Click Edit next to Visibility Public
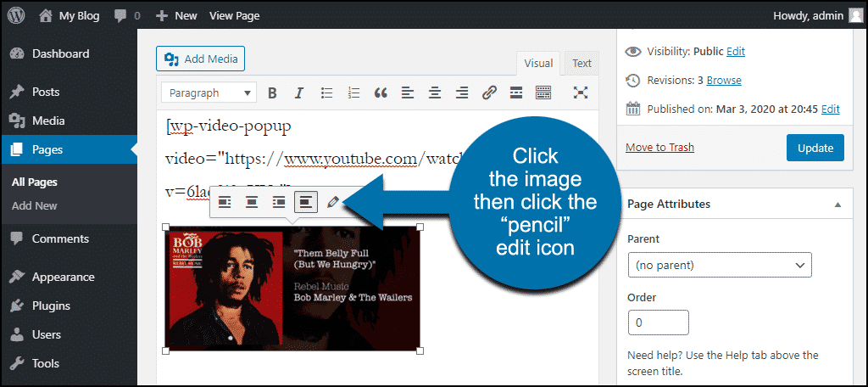868x387 pixels. 736,52
